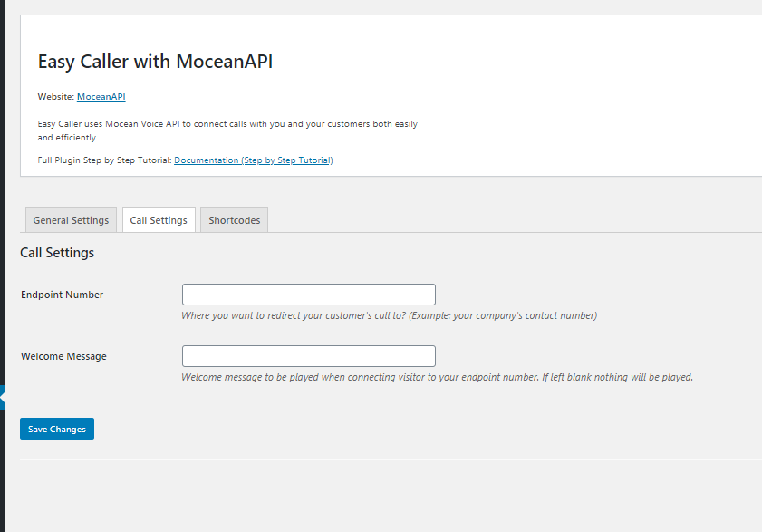
Task: Click the Welcome Message label
Action: point(63,356)
